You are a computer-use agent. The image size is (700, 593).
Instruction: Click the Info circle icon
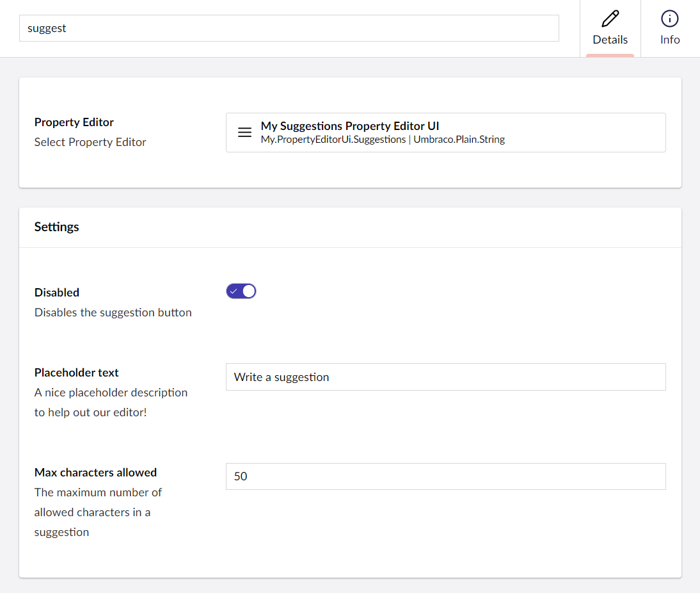click(x=669, y=18)
